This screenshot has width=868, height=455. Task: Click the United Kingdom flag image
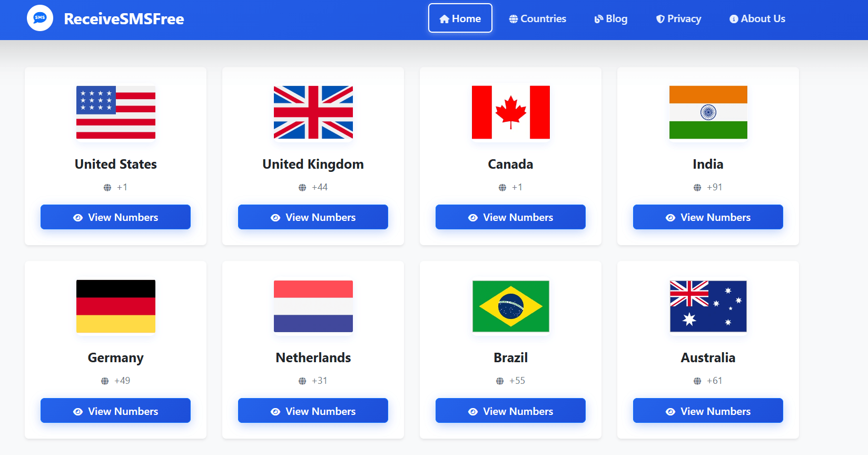pos(313,112)
